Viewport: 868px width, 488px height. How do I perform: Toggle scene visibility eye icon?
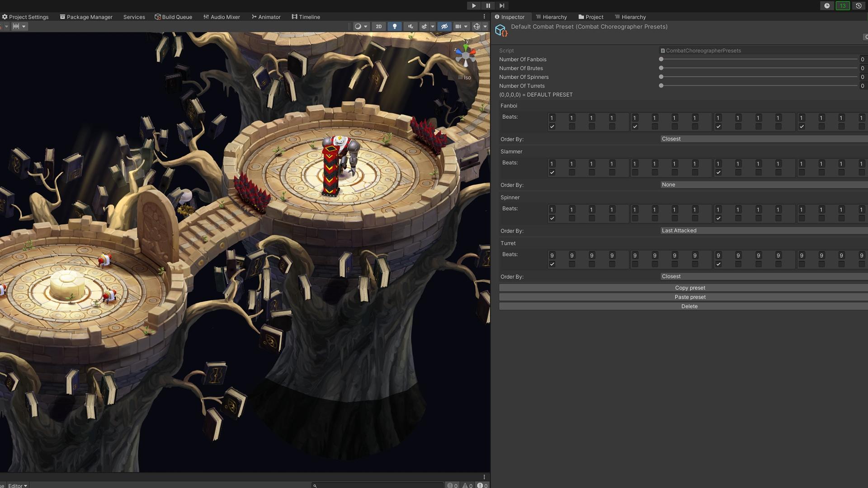coord(444,27)
